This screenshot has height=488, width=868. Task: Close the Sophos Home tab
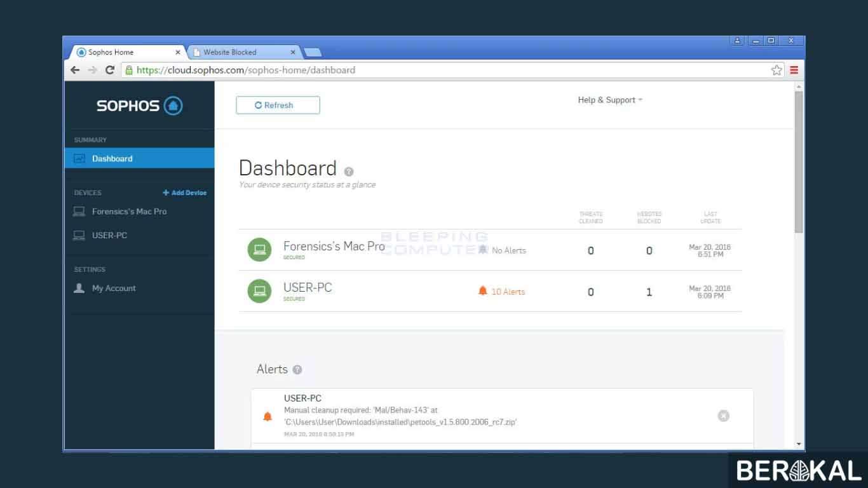tap(178, 52)
